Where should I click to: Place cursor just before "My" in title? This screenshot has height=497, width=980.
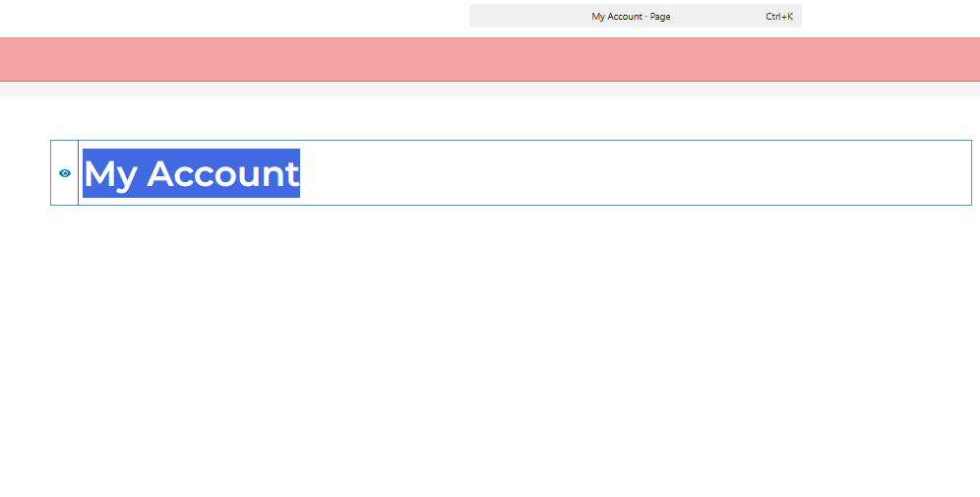click(x=84, y=173)
